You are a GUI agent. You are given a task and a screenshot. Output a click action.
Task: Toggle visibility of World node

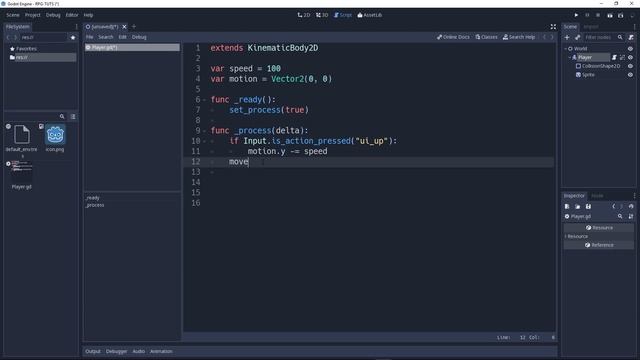[630, 49]
